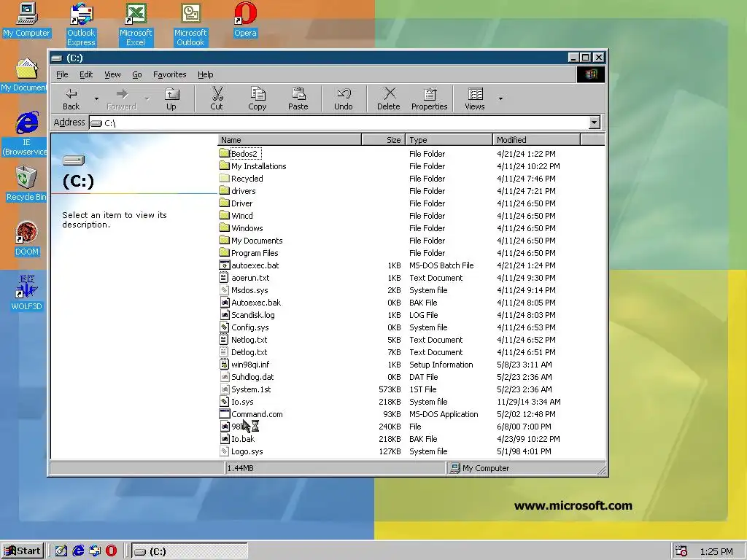
Task: Sort files by the Name column header
Action: point(290,140)
